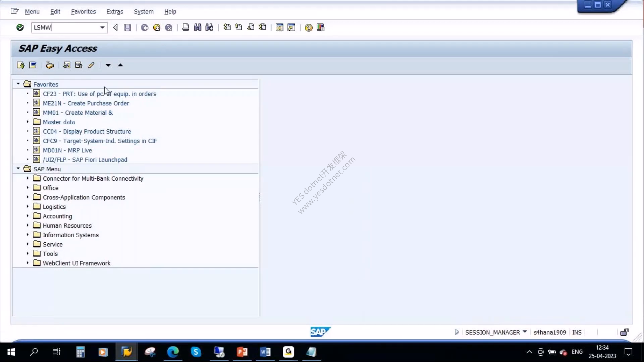
Task: Expand the status bar play arrow
Action: [457, 332]
